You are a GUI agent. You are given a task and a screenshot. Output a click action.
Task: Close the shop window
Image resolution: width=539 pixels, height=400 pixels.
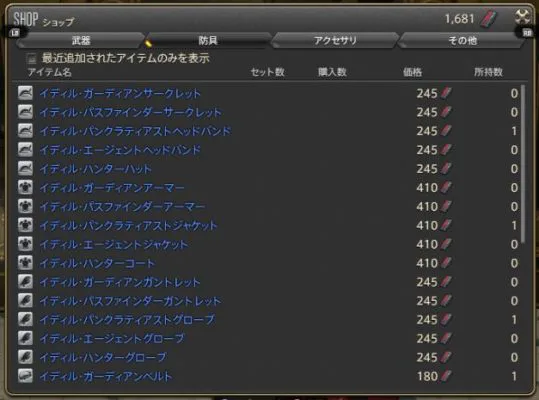(x=522, y=16)
